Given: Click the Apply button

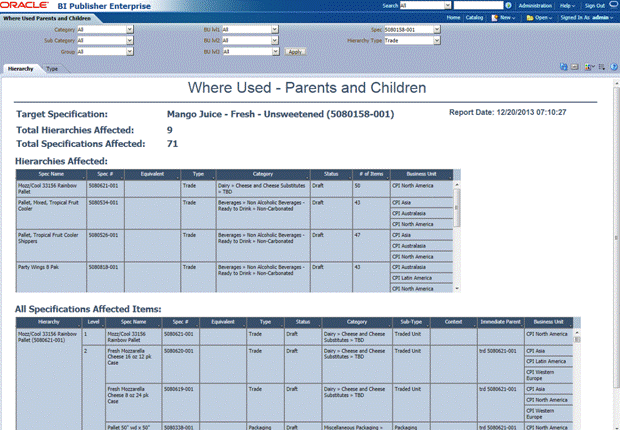Looking at the screenshot, I should click(295, 52).
